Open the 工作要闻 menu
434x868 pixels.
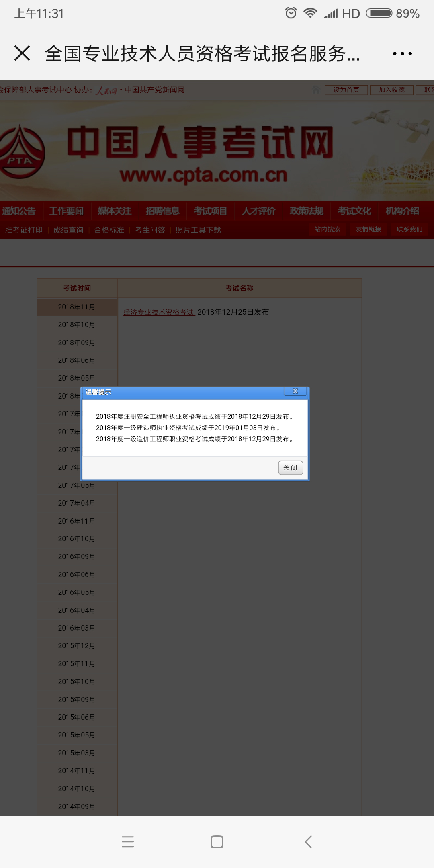pyautogui.click(x=66, y=211)
